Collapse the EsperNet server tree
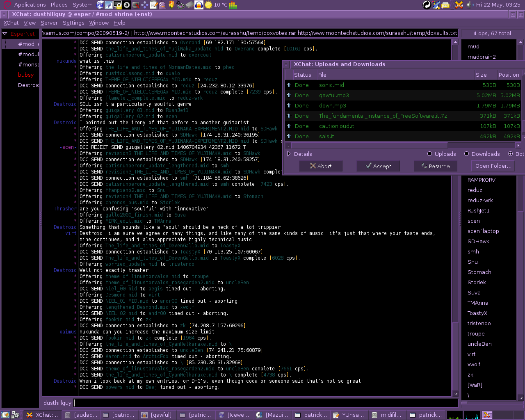 [x=5, y=34]
